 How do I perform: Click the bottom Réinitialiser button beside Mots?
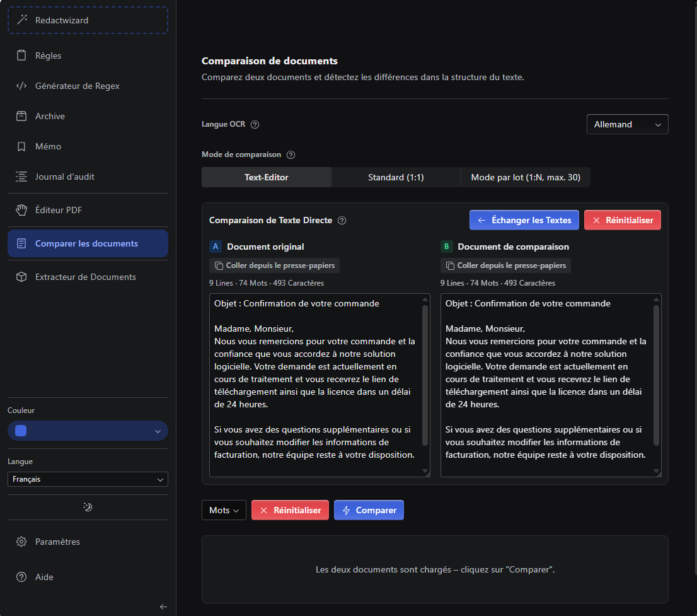click(290, 510)
